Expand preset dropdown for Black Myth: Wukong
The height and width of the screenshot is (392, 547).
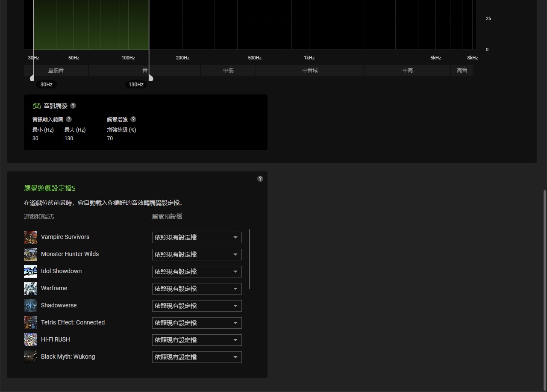pos(197,357)
